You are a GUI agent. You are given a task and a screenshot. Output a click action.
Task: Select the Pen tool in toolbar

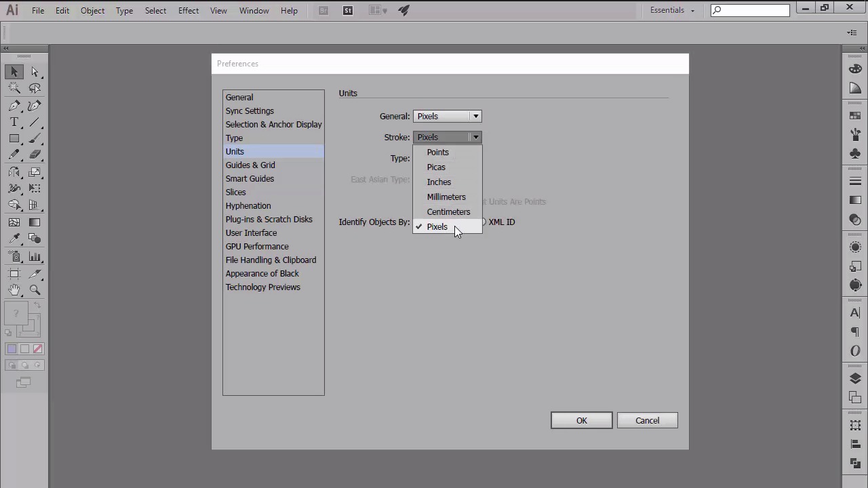(14, 106)
